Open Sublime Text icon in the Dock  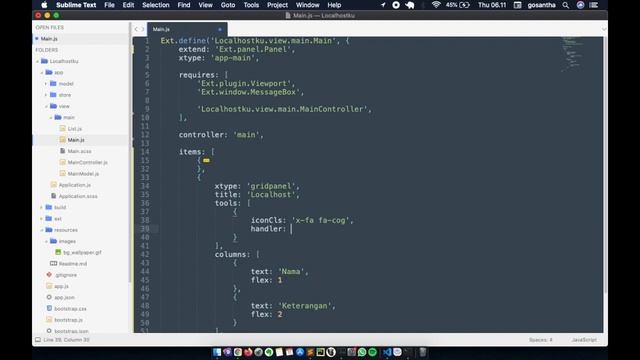pyautogui.click(x=310, y=352)
